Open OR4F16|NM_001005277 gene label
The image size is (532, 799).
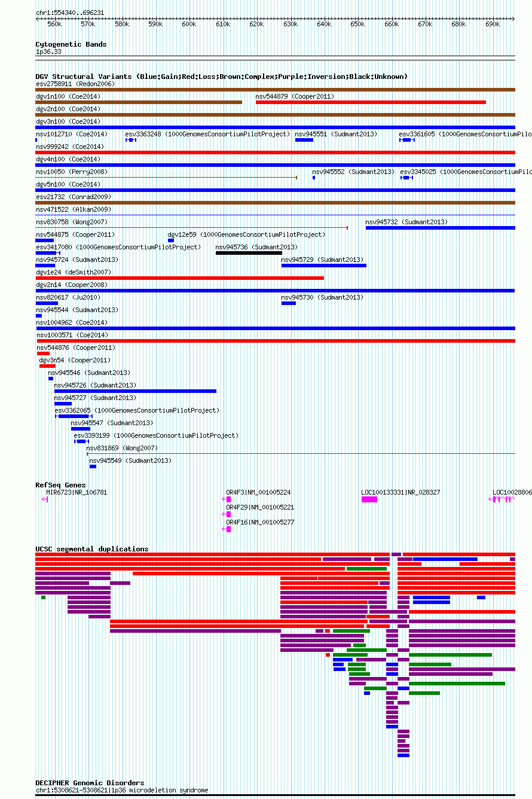pos(260,522)
